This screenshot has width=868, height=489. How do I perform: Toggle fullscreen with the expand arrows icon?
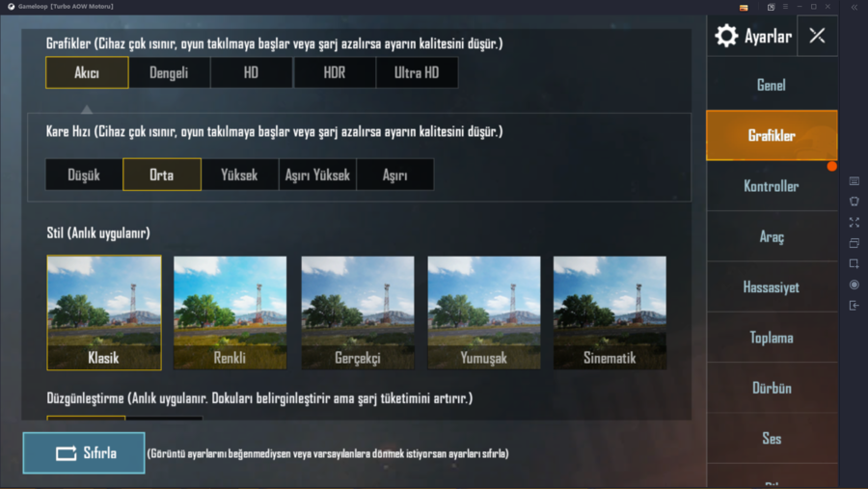854,222
